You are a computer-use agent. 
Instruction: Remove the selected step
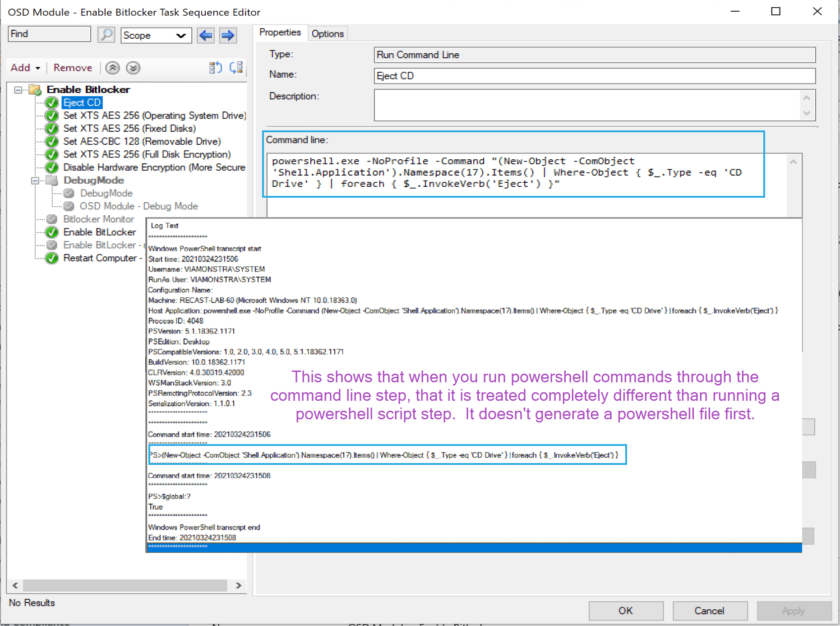click(73, 68)
